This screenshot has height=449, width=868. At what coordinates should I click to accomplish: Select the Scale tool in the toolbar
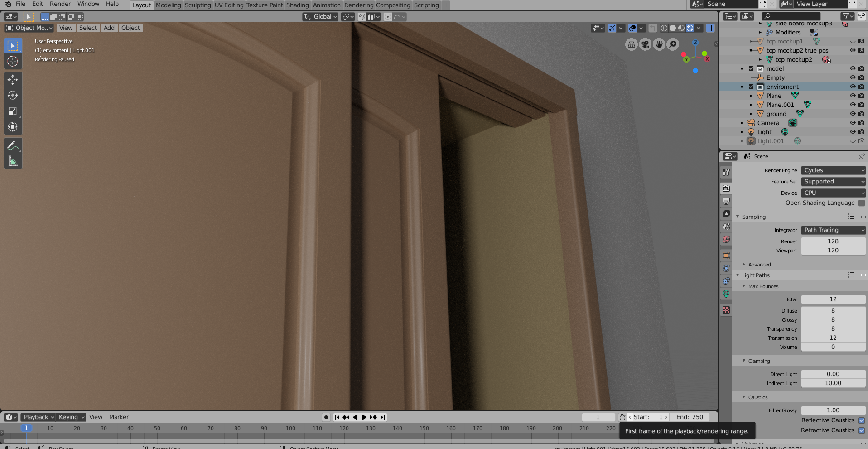pyautogui.click(x=13, y=111)
